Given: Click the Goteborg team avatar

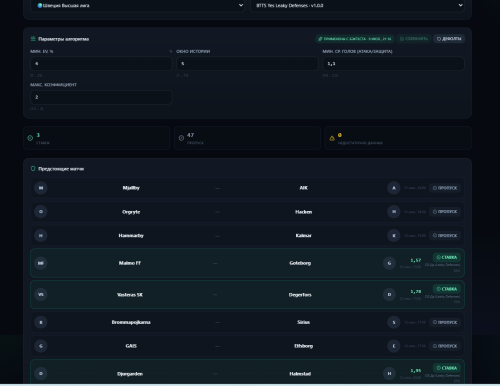Looking at the screenshot, I should 389,263.
